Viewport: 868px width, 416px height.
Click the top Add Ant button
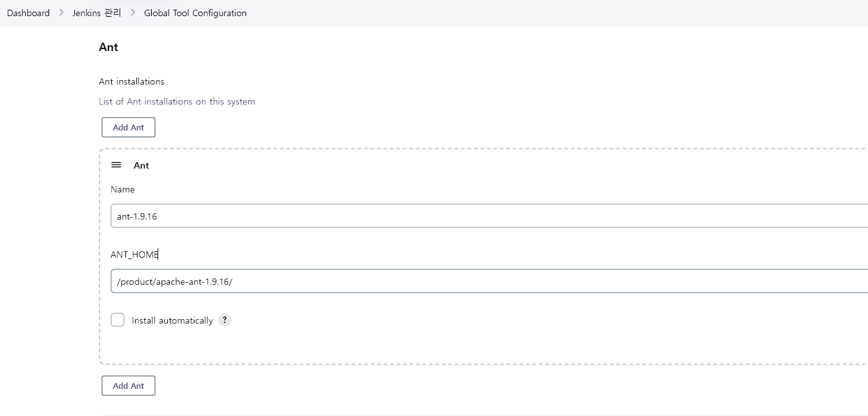[x=129, y=127]
